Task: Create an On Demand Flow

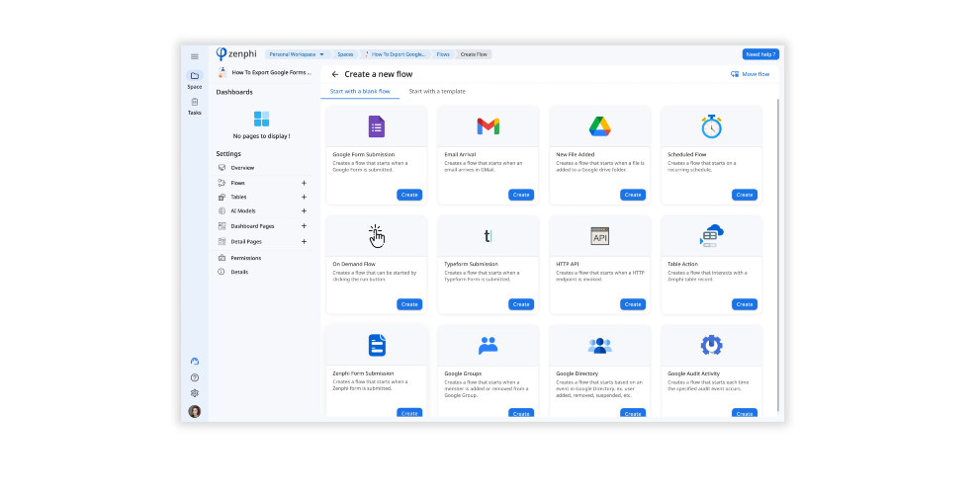Action: [409, 304]
